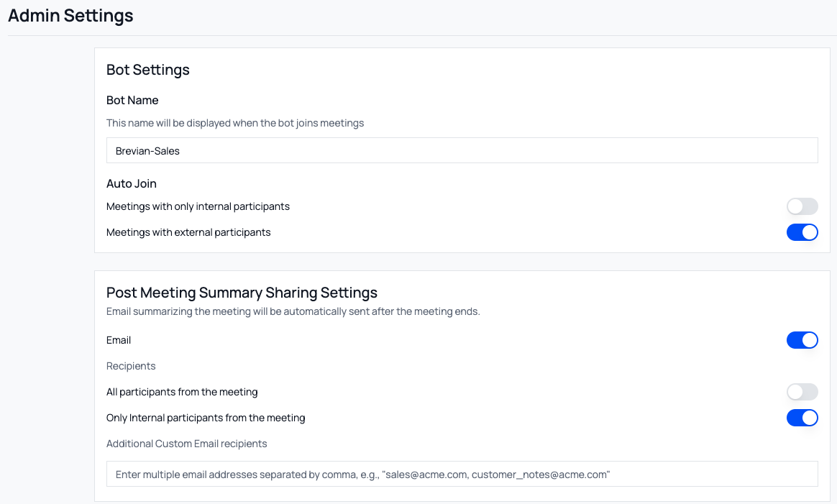Screen dimensions: 837x504
Task: Click the Additional Custom Email recipients label
Action: click(x=186, y=444)
